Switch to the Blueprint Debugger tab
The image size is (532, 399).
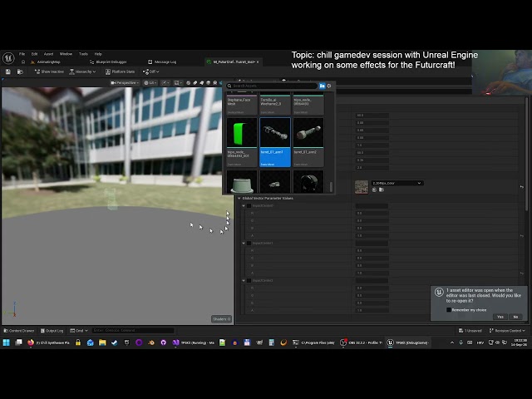108,62
